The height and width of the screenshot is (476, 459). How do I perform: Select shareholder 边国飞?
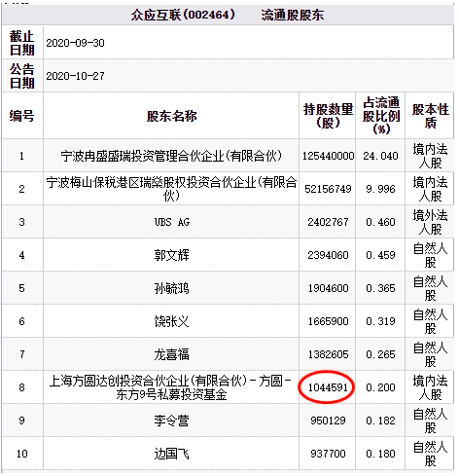tap(171, 454)
